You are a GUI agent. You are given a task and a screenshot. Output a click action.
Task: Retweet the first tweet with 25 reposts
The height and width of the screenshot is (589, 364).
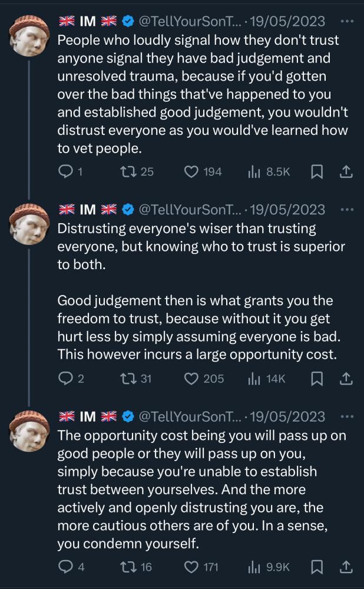(129, 171)
